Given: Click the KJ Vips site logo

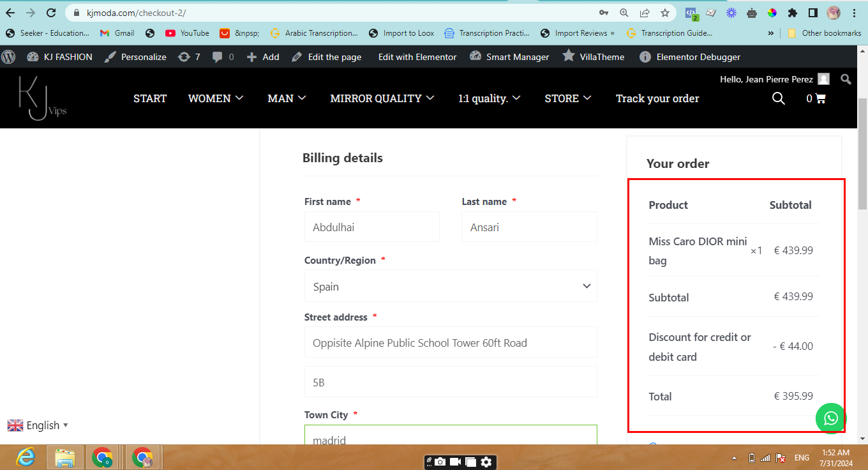Looking at the screenshot, I should (42, 98).
